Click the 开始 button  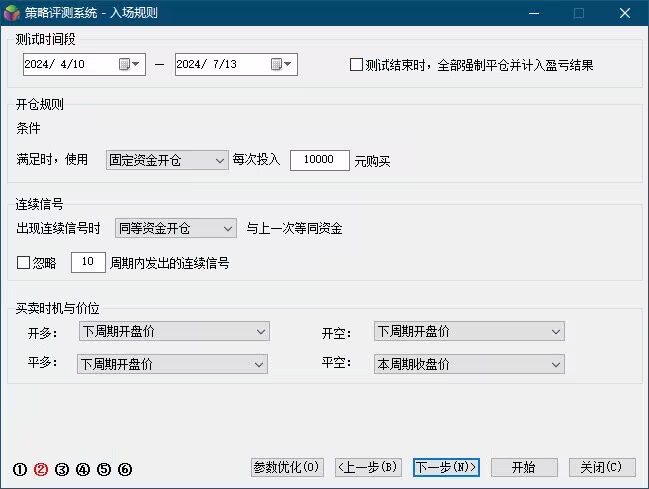(524, 467)
